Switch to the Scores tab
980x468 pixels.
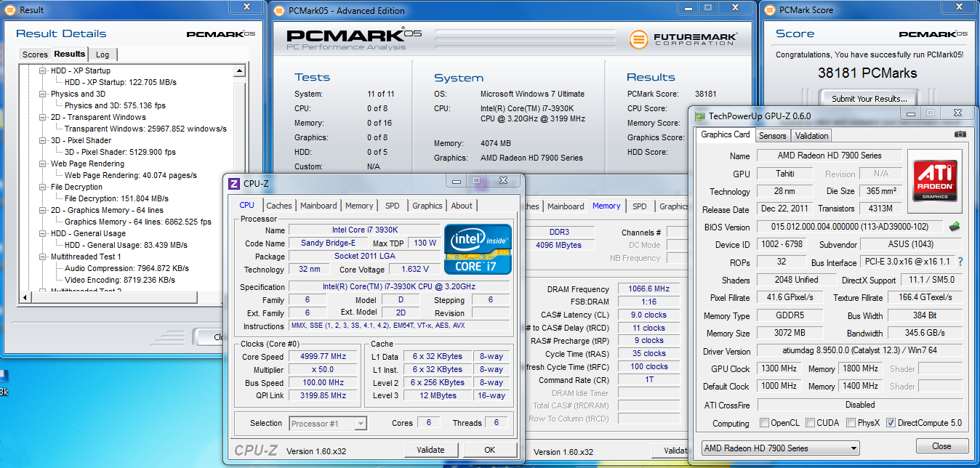(x=35, y=55)
